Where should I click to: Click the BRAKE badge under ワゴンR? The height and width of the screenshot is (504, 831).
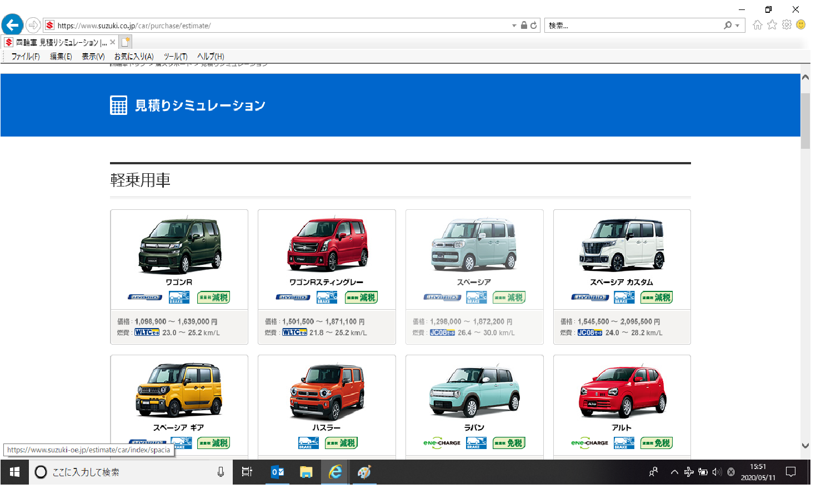(x=179, y=298)
